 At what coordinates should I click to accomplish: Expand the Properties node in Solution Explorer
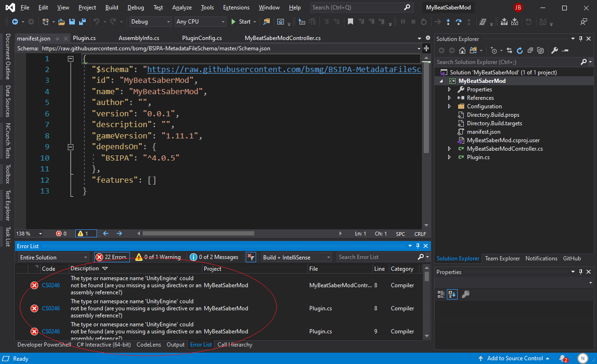pos(450,89)
